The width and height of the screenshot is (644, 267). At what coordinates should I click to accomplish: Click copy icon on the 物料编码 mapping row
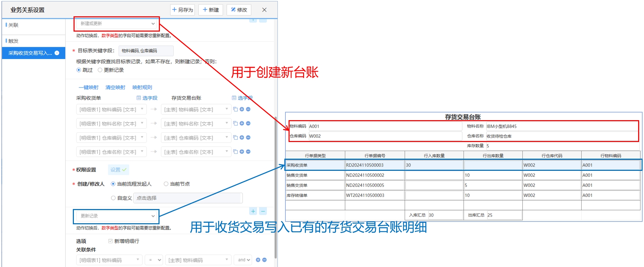[x=235, y=109]
